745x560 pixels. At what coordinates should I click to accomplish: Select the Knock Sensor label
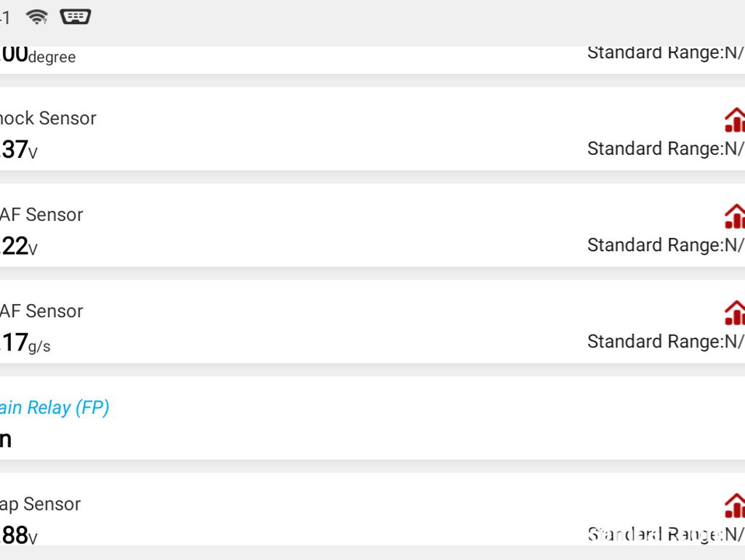[x=48, y=119]
